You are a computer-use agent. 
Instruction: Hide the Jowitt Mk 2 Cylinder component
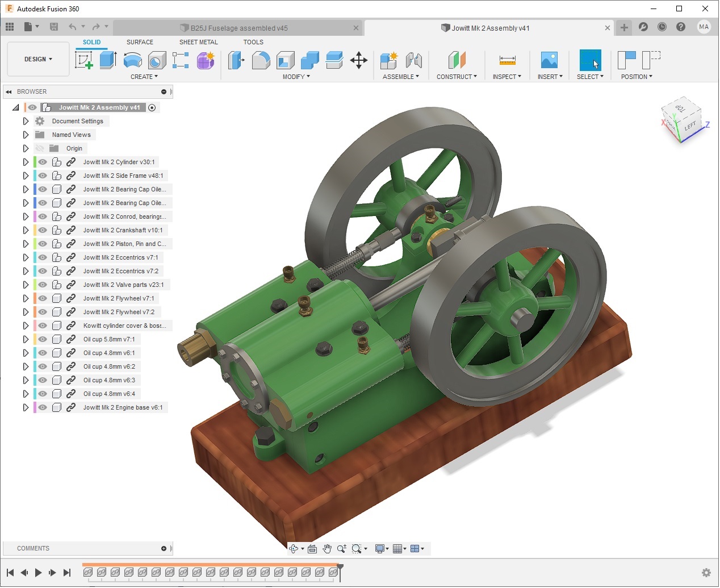[x=43, y=162]
